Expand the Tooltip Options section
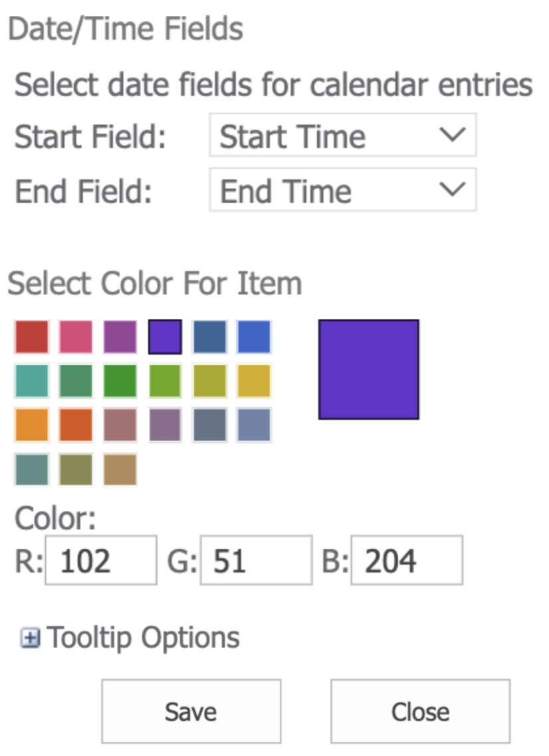This screenshot has height=756, width=549. point(30,639)
